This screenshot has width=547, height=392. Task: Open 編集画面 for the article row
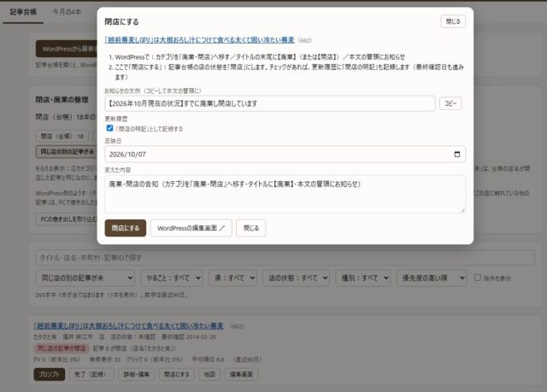[241, 374]
